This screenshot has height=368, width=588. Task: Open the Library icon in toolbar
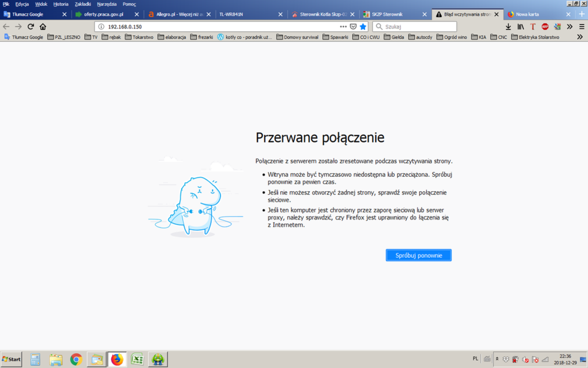point(520,26)
